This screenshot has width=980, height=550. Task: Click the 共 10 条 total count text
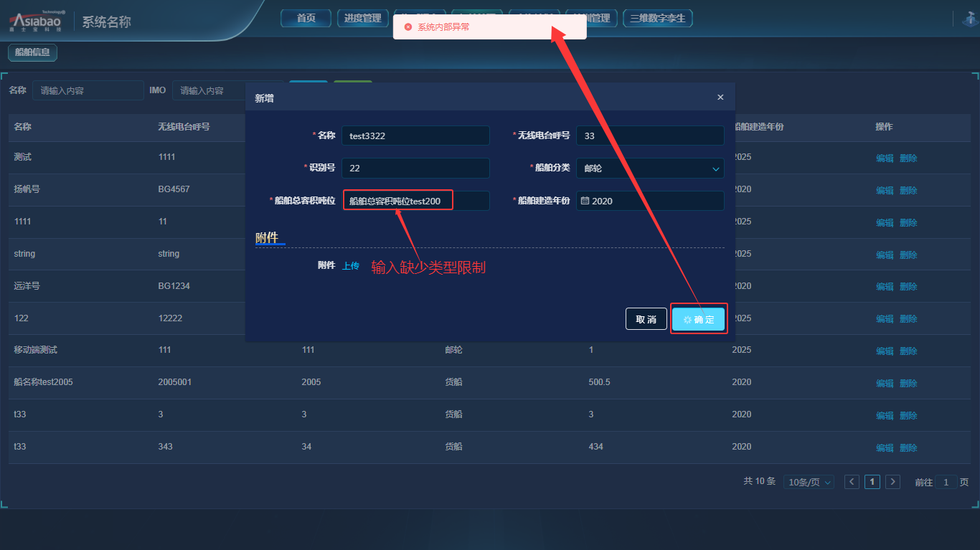[x=760, y=481]
